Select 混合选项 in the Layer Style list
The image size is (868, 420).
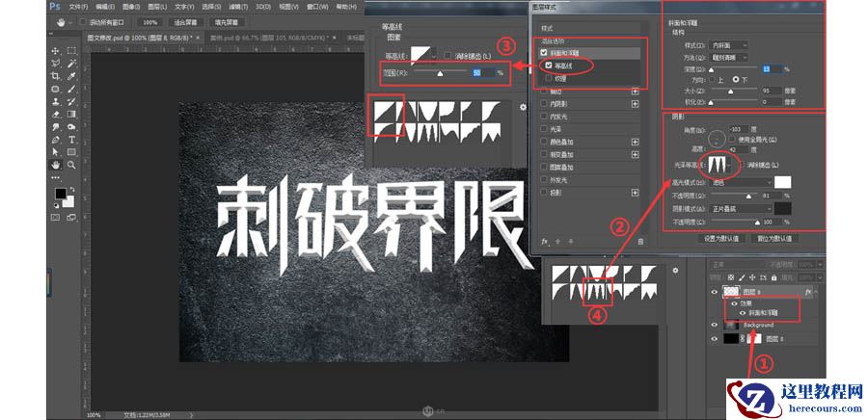pos(554,40)
